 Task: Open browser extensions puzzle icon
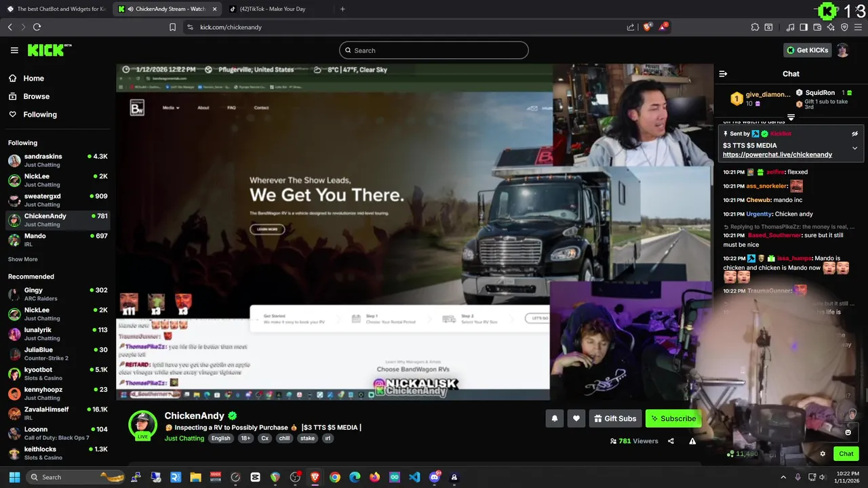point(755,27)
